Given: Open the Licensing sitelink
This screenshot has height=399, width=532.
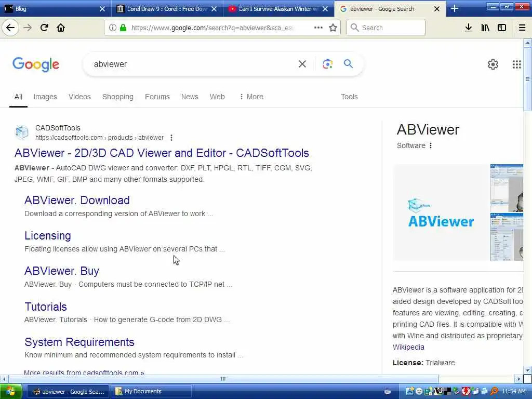Looking at the screenshot, I should 47,235.
